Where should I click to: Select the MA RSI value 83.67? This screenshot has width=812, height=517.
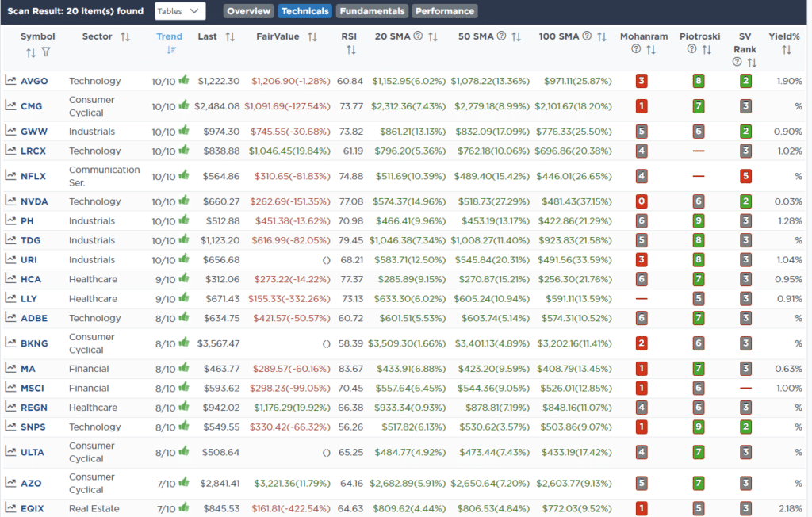coord(350,369)
